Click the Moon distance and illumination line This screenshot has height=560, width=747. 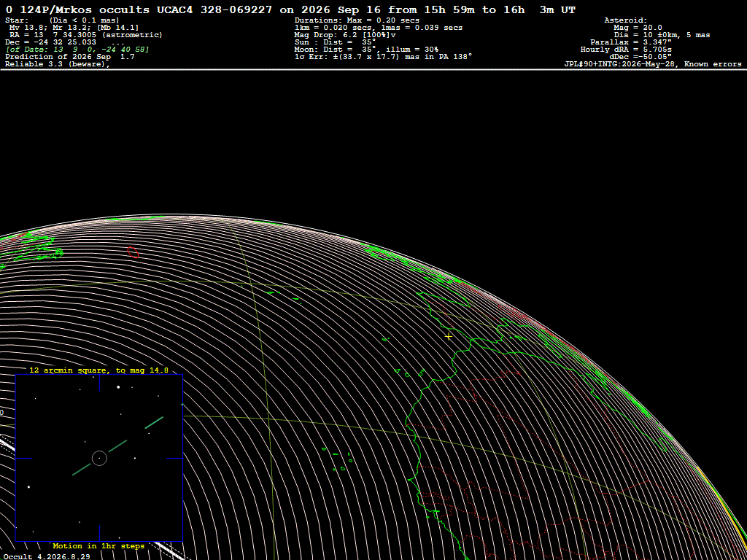click(366, 49)
